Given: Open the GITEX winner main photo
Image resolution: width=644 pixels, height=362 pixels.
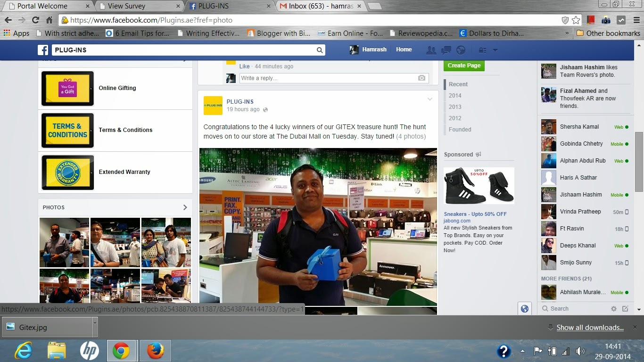Looking at the screenshot, I should [318, 227].
